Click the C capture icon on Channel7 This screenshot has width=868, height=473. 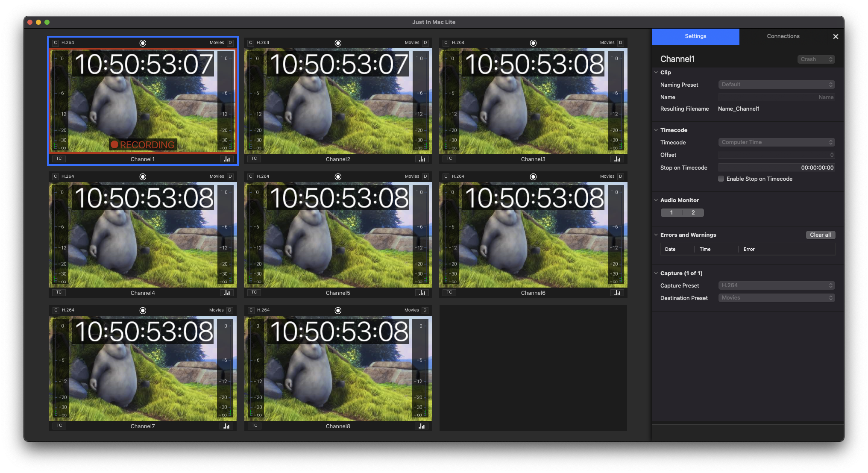click(56, 310)
